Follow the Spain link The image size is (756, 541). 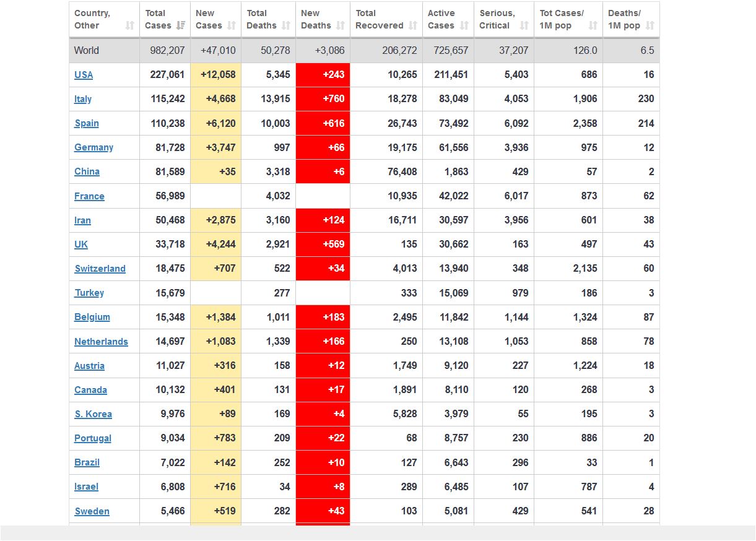point(87,123)
